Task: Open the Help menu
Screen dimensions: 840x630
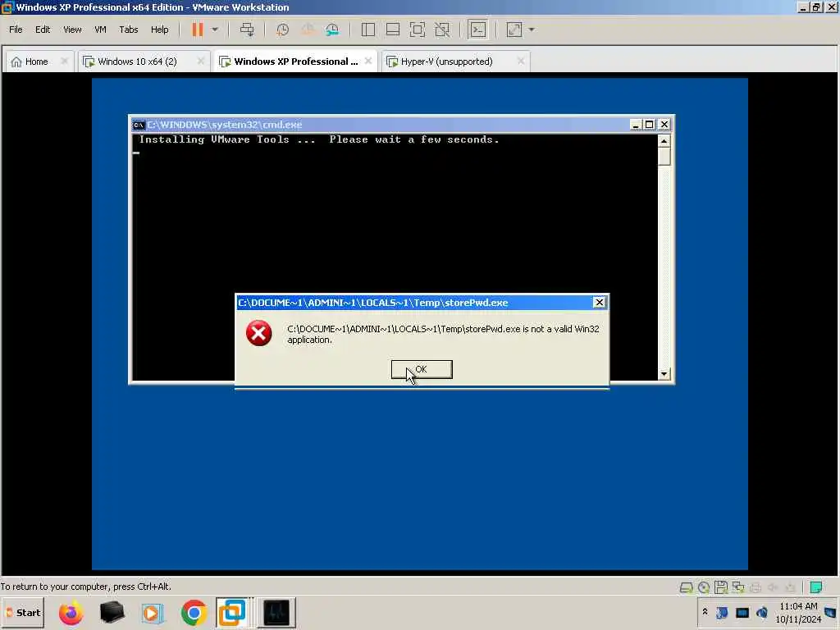Action: 160,30
